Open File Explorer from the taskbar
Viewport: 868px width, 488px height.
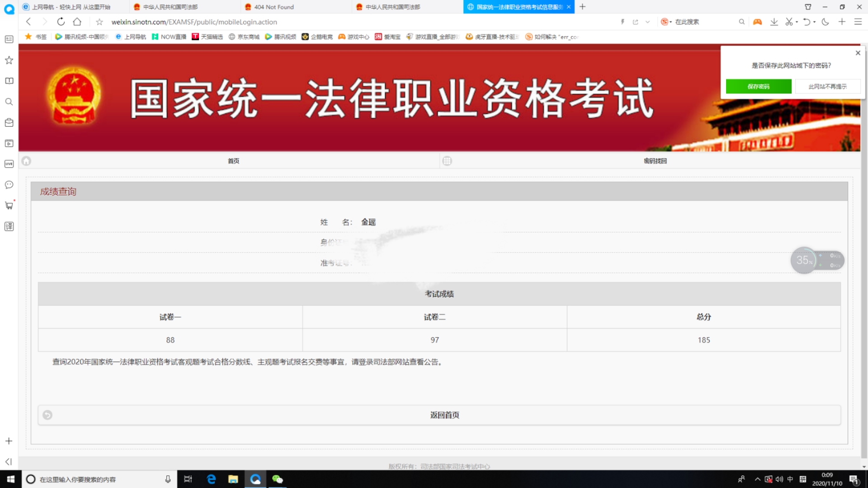(233, 479)
